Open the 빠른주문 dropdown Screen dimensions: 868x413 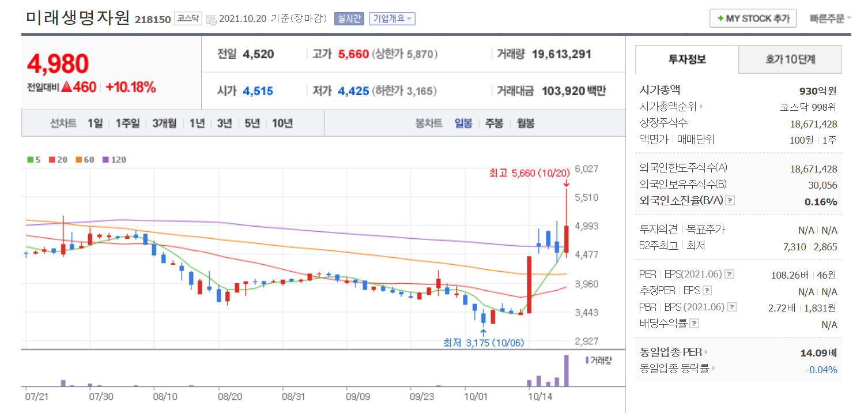tap(830, 18)
